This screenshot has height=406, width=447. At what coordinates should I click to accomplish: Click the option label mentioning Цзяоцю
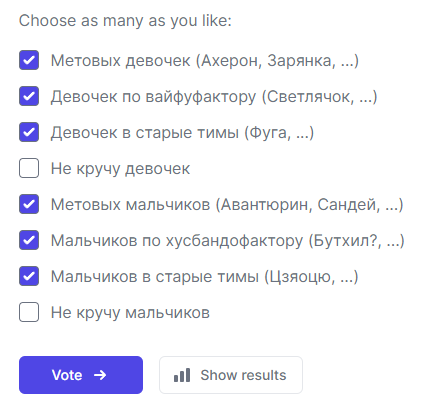(x=205, y=277)
